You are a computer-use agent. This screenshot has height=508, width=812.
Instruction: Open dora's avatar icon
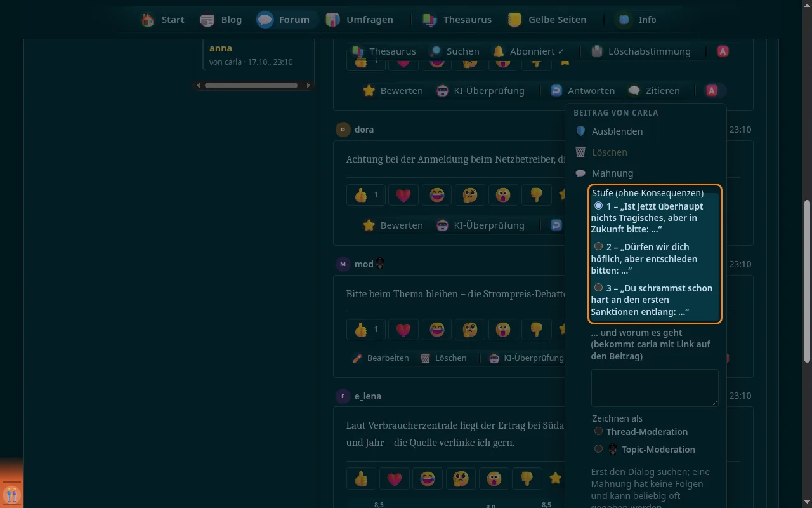click(343, 130)
